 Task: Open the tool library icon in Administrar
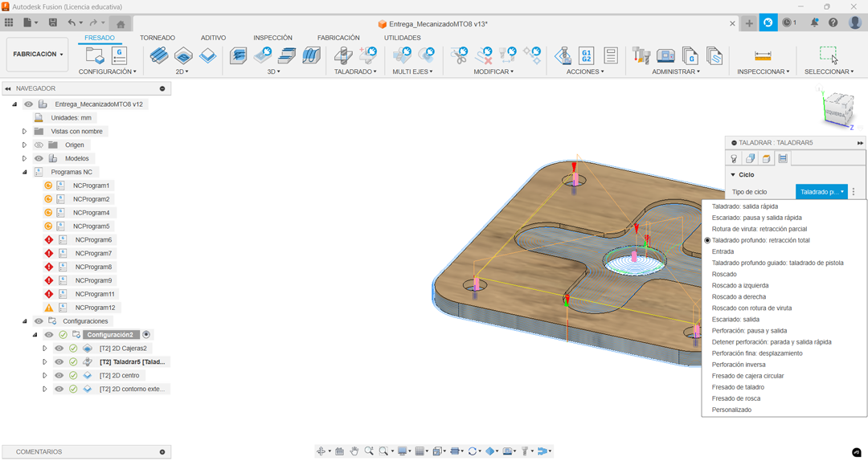pos(641,55)
